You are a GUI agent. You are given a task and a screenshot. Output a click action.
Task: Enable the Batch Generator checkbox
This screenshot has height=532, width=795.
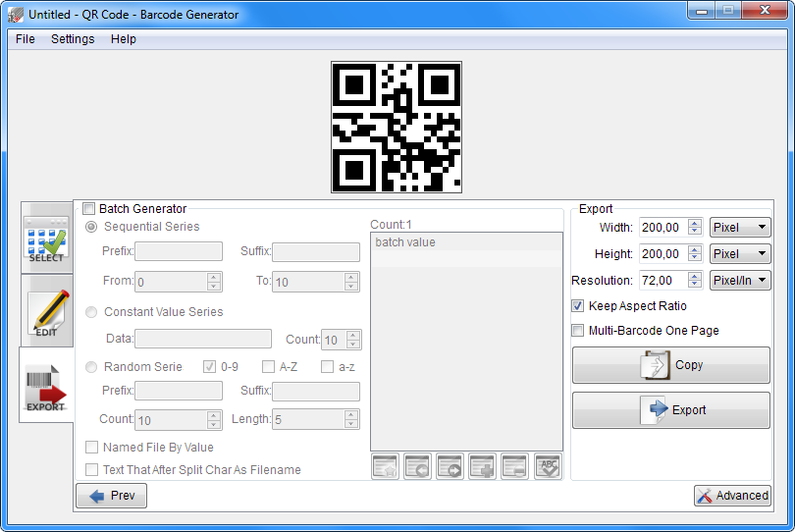[x=88, y=208]
